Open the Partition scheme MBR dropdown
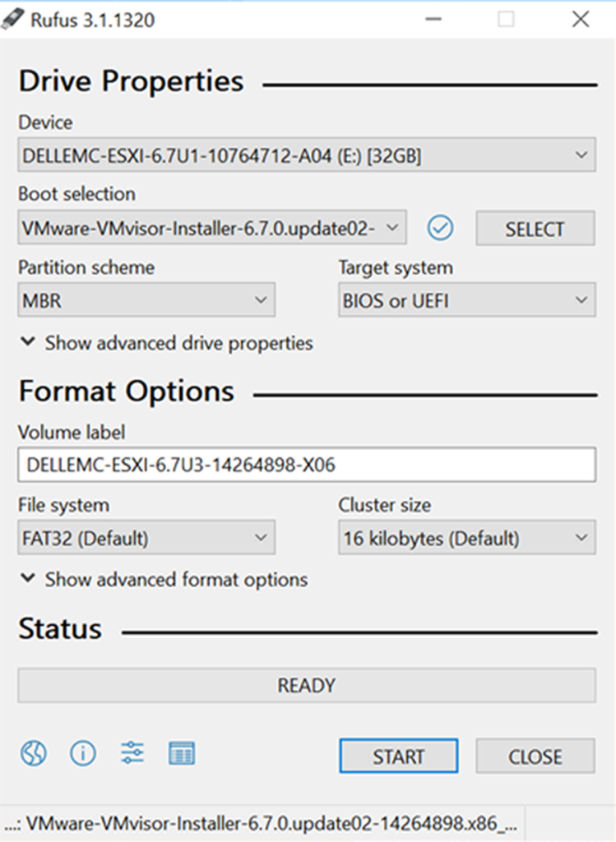Screen dimensions: 616x842 click(x=146, y=301)
